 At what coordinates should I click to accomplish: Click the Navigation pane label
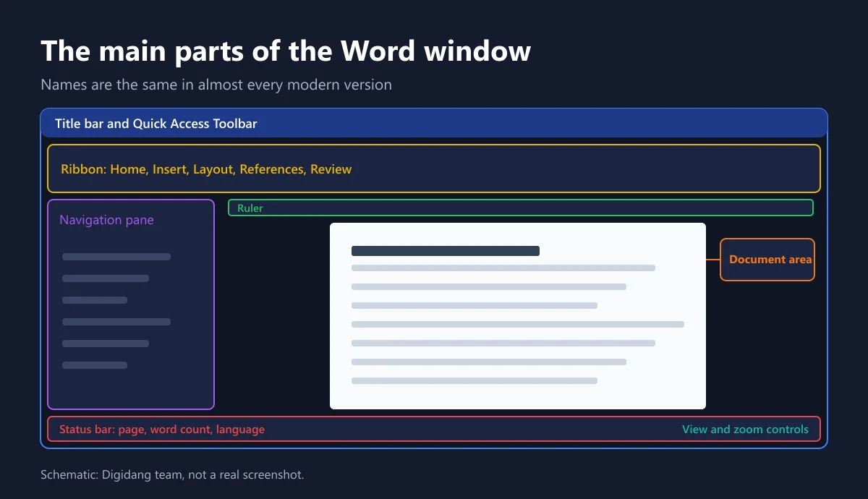(x=106, y=220)
